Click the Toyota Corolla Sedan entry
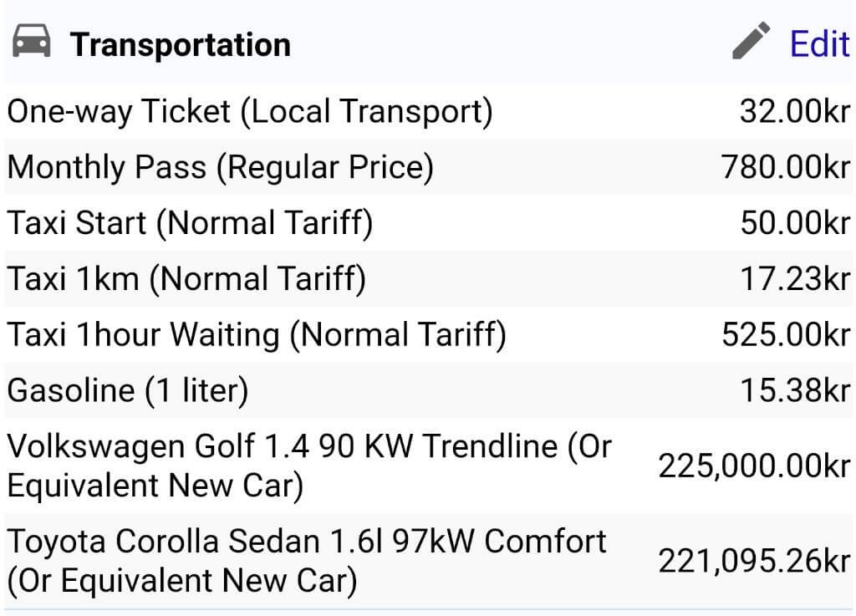 (306, 560)
